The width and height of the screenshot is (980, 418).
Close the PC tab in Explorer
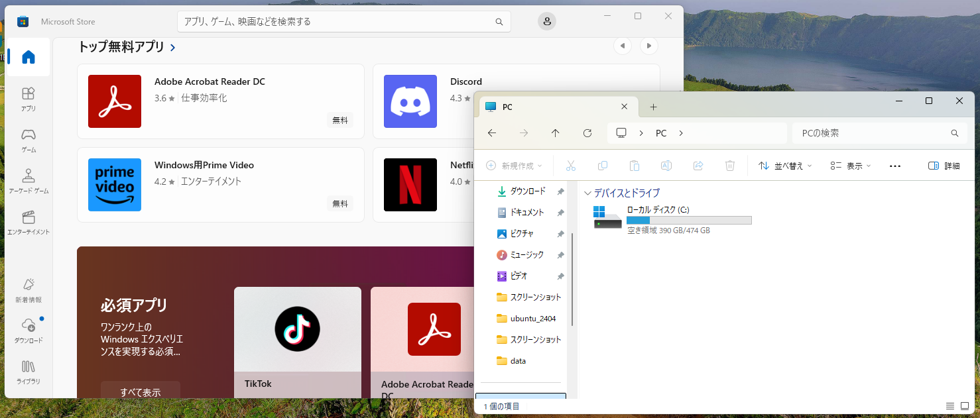(x=624, y=107)
